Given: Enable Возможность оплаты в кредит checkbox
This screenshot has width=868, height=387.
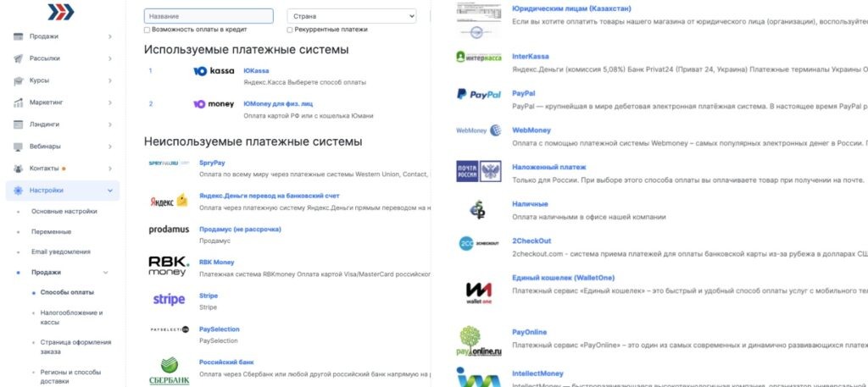Looking at the screenshot, I should 147,30.
